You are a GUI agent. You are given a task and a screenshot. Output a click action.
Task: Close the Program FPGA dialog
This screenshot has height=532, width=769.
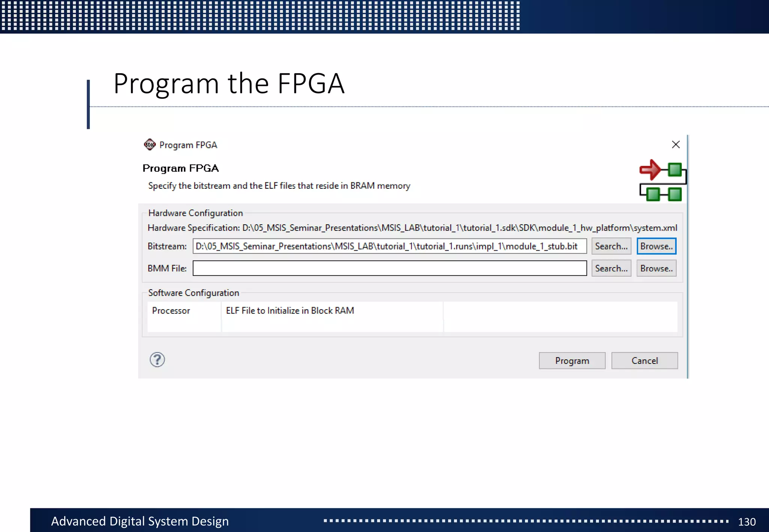(x=676, y=144)
